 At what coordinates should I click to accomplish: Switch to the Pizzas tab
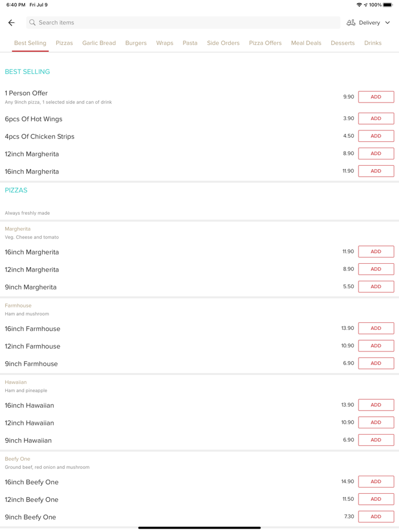64,43
